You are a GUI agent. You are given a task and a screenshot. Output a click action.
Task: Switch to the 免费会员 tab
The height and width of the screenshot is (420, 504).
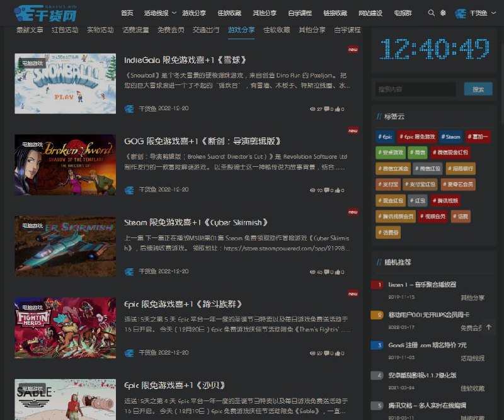[171, 30]
